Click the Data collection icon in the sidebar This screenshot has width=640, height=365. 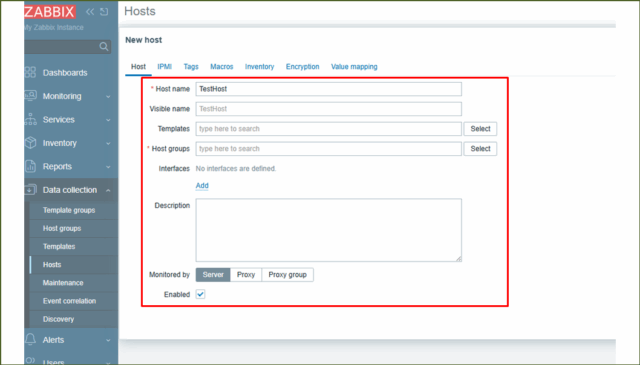[30, 190]
